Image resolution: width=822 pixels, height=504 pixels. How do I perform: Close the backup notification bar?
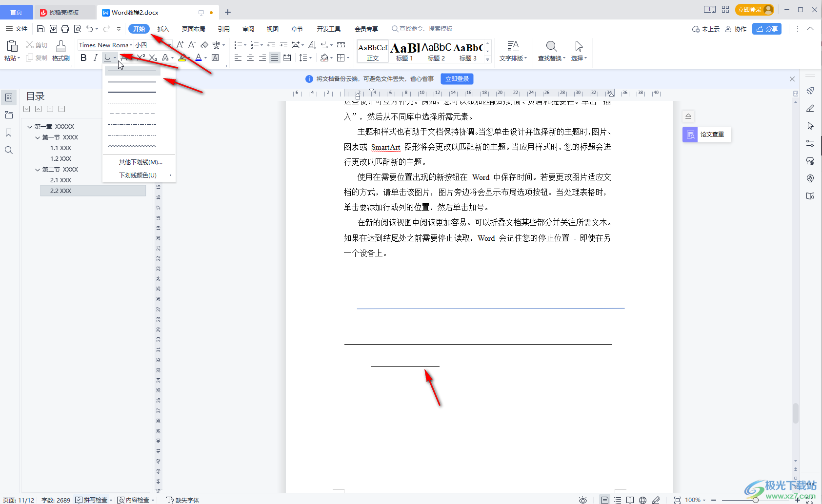click(x=792, y=79)
